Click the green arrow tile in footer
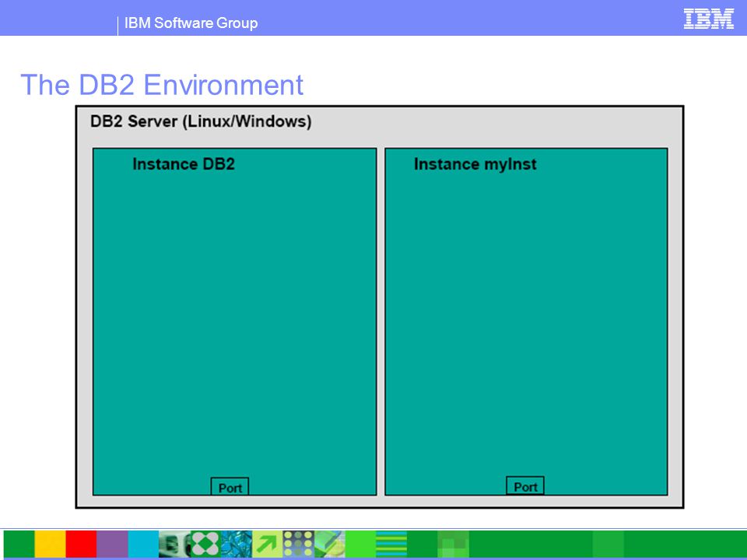747x560 pixels. coord(267,544)
